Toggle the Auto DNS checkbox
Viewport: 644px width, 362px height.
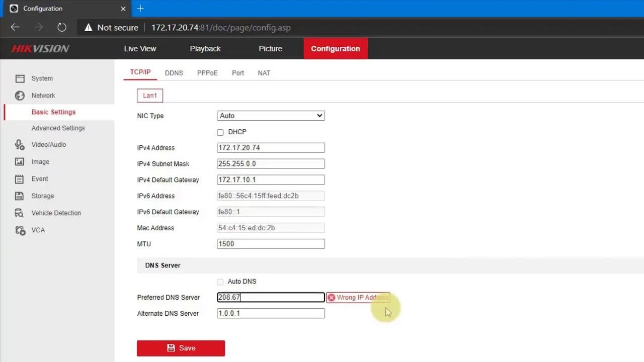coord(220,282)
